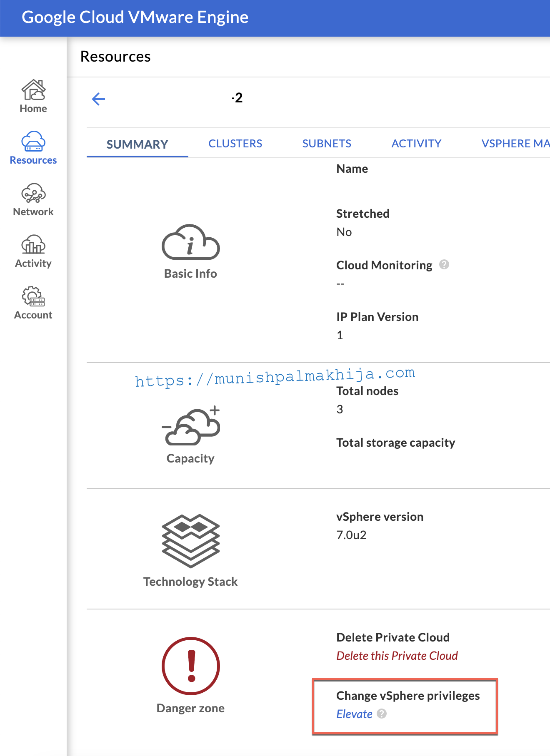Image resolution: width=550 pixels, height=756 pixels.
Task: Click the Total storage capacity label
Action: [396, 443]
